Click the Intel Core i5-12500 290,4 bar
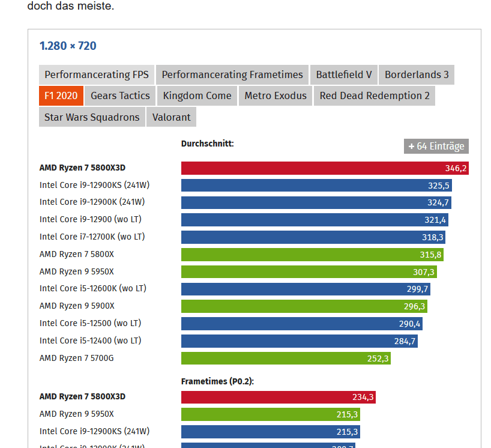Screen dimensions: 491x448 pyautogui.click(x=302, y=324)
